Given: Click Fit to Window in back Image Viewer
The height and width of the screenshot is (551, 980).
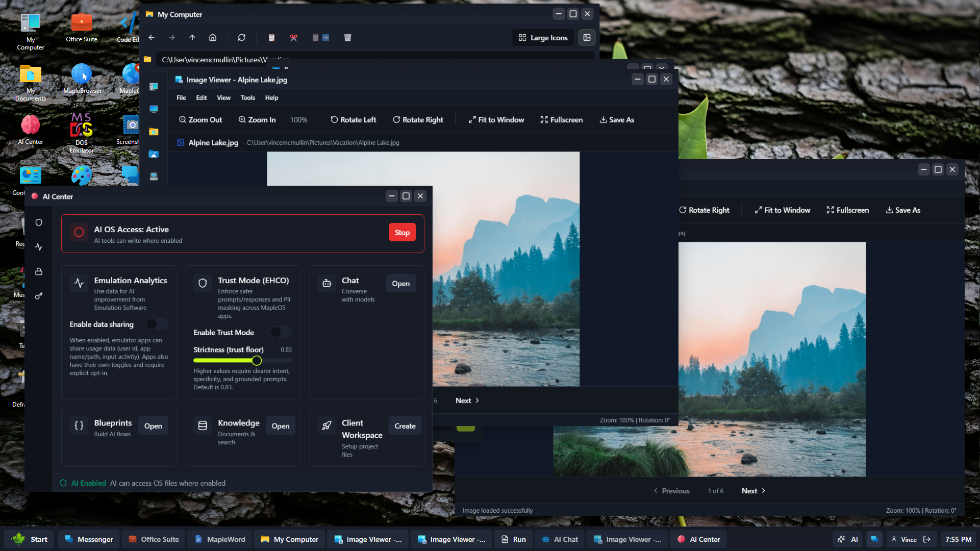Looking at the screenshot, I should pos(783,210).
